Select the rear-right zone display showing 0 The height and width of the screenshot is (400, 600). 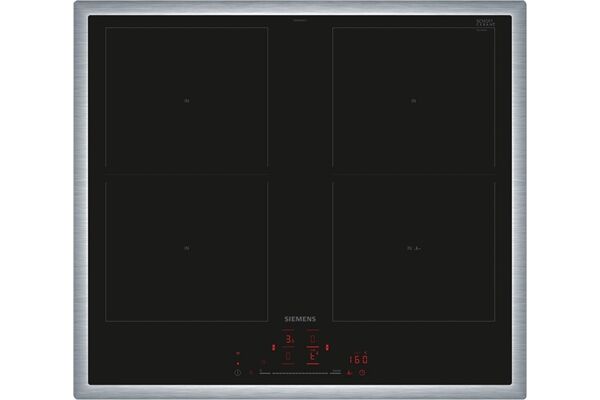[312, 339]
